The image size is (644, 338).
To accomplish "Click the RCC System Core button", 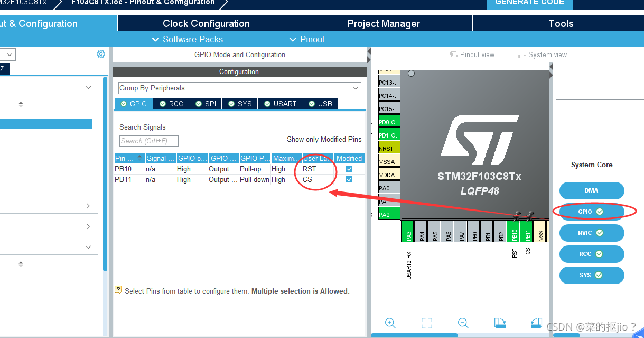I will pyautogui.click(x=592, y=254).
